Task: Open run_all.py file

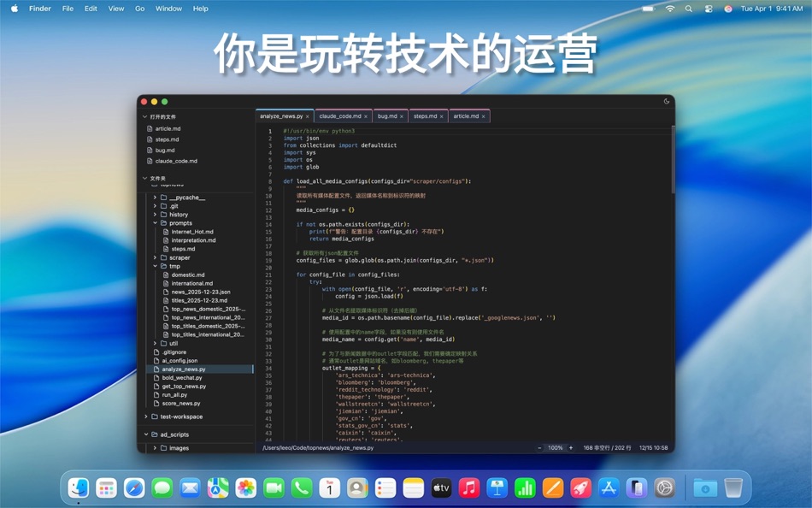Action: tap(174, 394)
